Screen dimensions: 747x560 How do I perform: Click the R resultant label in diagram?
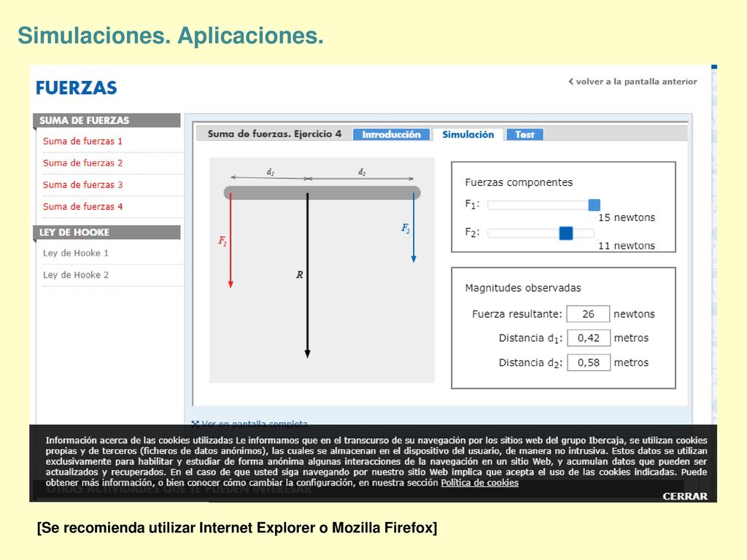(x=300, y=274)
